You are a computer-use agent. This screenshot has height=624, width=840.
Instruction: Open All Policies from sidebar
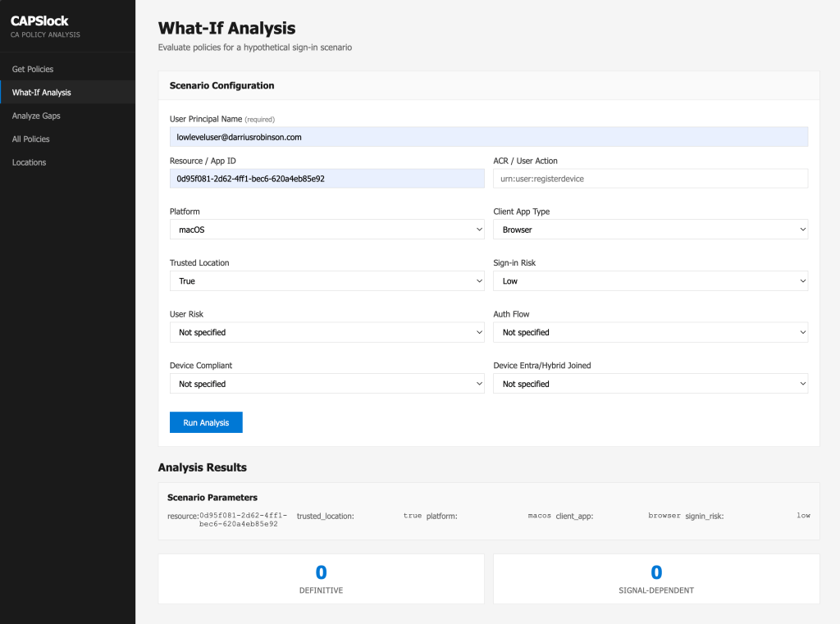coord(31,139)
